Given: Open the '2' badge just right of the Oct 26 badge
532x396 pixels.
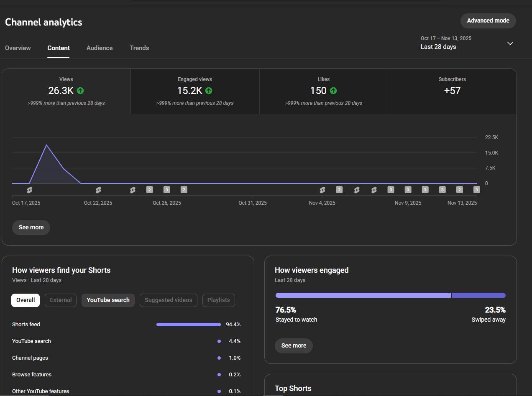Looking at the screenshot, I should coord(184,190).
